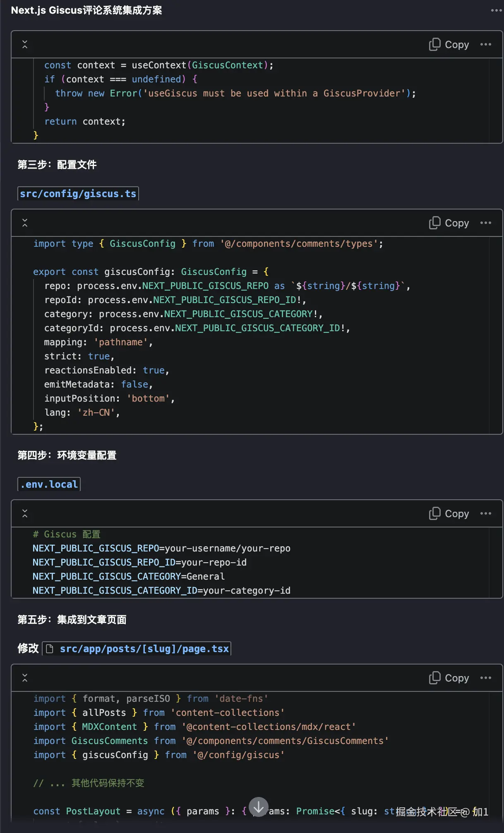
Task: Collapse the useContext code block
Action: tap(25, 45)
